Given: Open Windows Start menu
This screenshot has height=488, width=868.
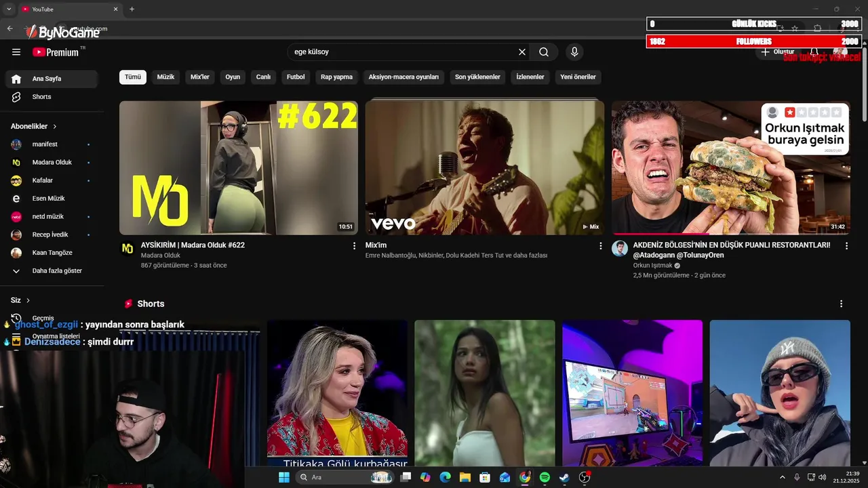Looking at the screenshot, I should tap(284, 477).
